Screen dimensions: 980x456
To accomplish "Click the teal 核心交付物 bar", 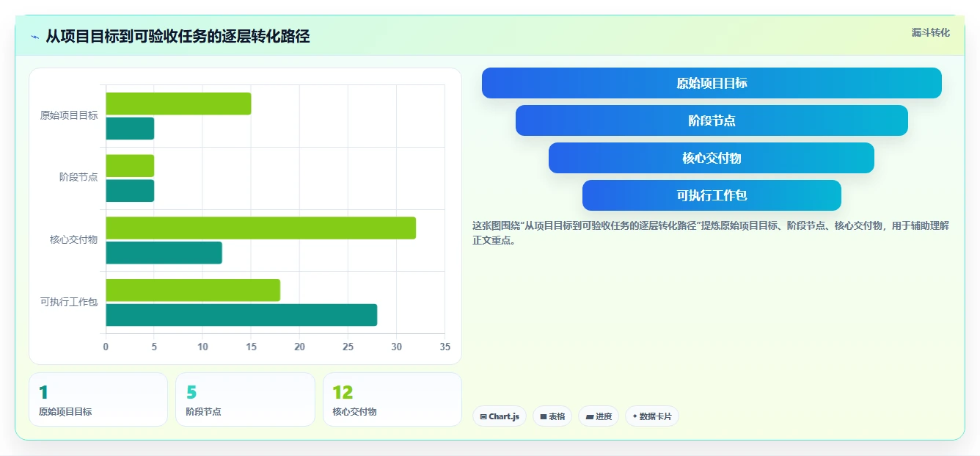I will 164,253.
